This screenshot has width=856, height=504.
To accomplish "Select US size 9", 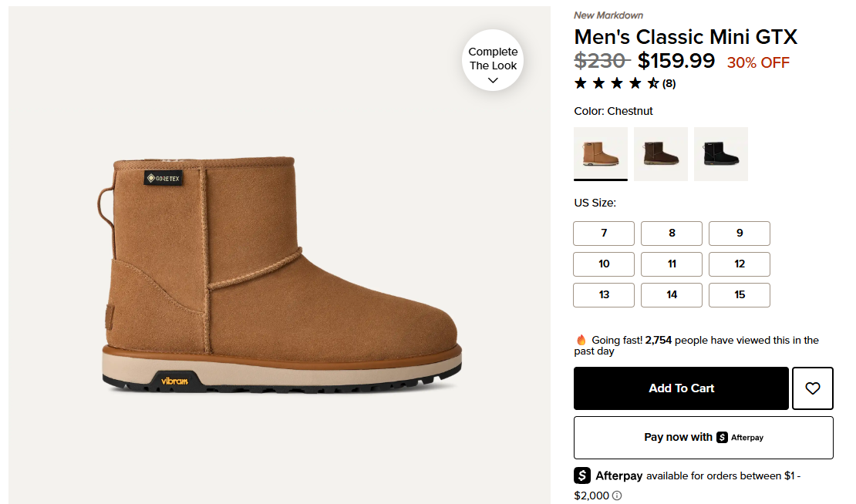I will click(740, 234).
